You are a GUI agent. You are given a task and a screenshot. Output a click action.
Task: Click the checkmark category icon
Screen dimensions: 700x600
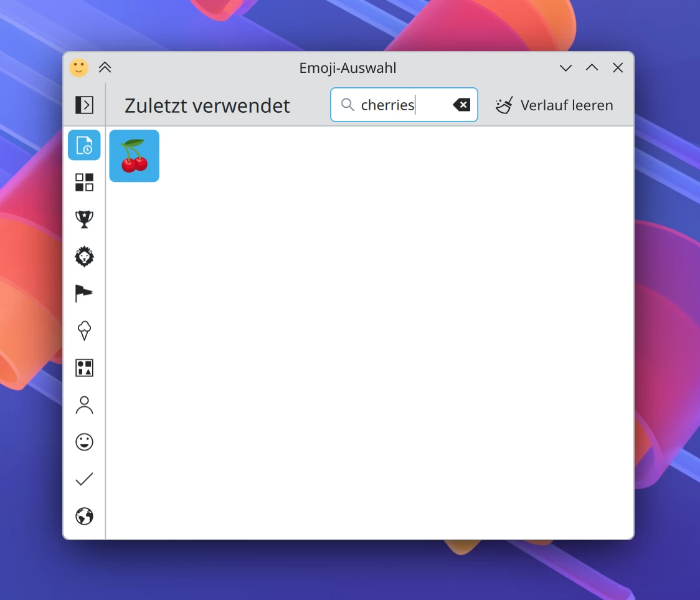[x=84, y=479]
